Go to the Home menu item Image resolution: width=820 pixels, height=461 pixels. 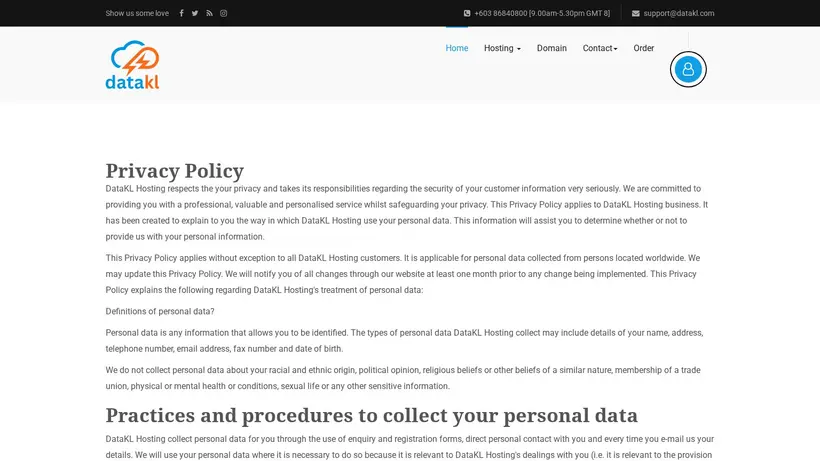point(457,48)
